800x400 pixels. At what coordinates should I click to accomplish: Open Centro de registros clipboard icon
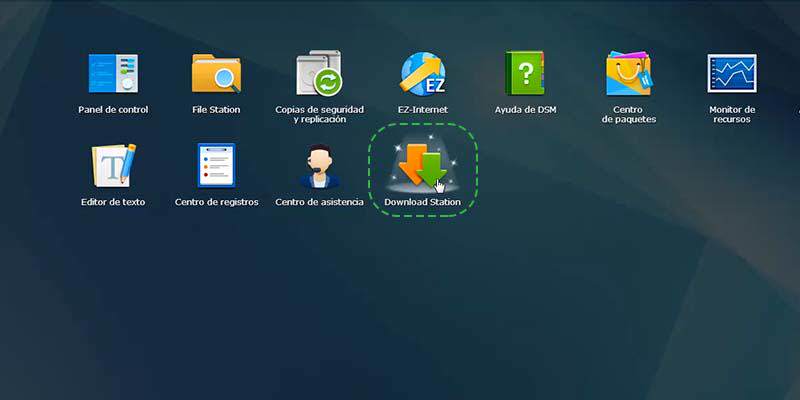point(216,165)
